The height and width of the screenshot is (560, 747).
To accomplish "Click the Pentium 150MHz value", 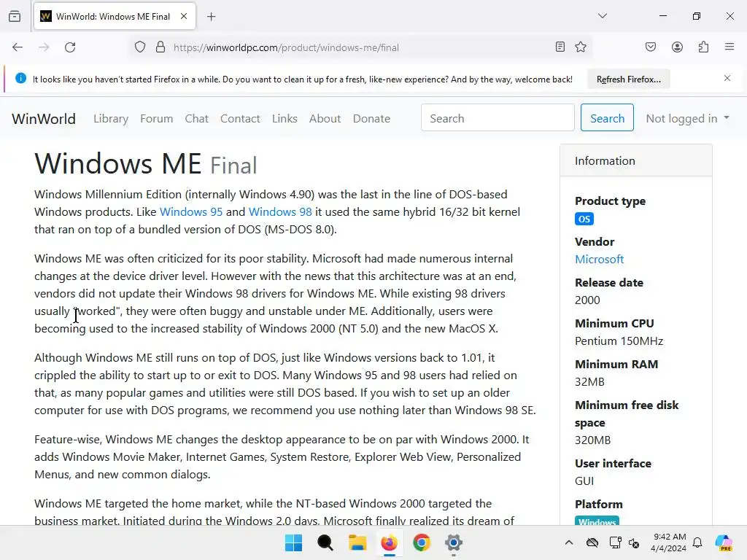I will click(x=619, y=341).
